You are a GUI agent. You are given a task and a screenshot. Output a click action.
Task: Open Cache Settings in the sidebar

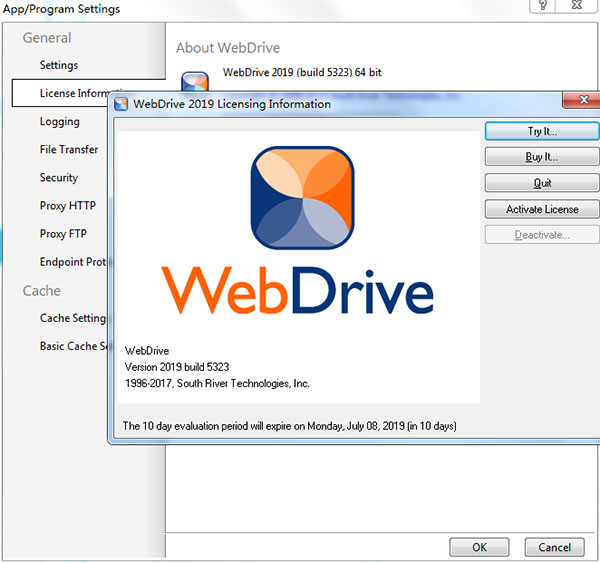[73, 318]
